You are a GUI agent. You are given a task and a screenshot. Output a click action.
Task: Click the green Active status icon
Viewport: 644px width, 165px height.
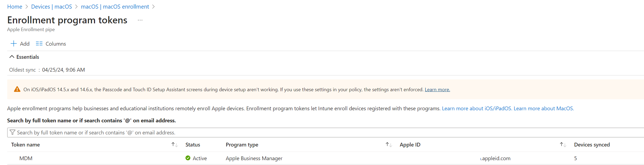click(x=188, y=158)
